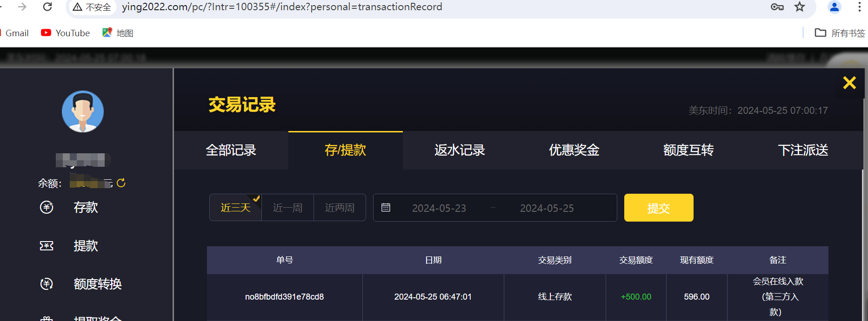The width and height of the screenshot is (868, 321).
Task: Select the 近两周 range option
Action: (340, 208)
